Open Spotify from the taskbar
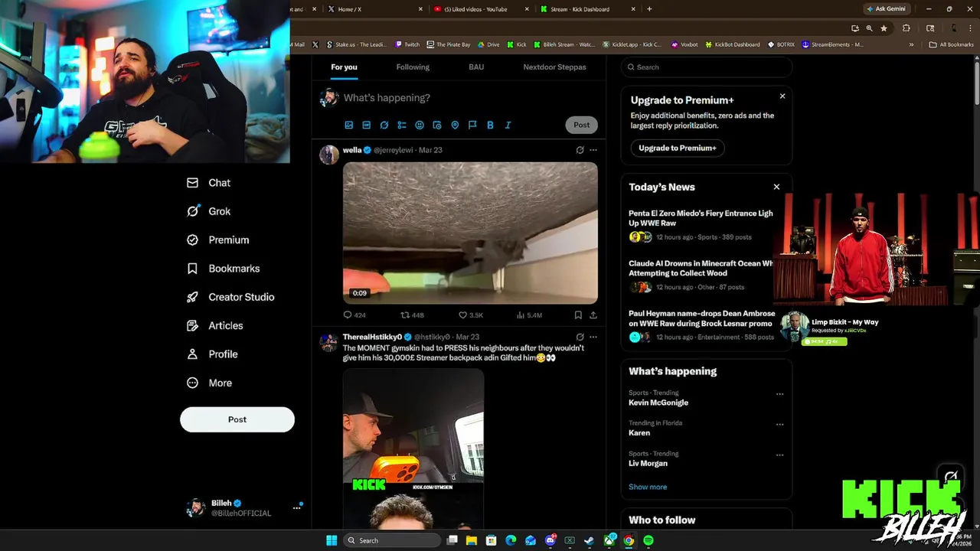Viewport: 980px width, 551px height. [x=648, y=540]
